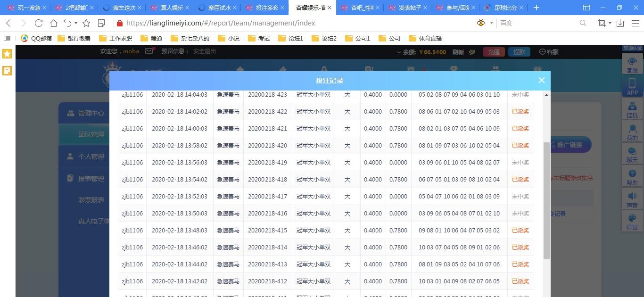The width and height of the screenshot is (644, 297).
Task: Click the 百度 search box
Action: click(537, 23)
